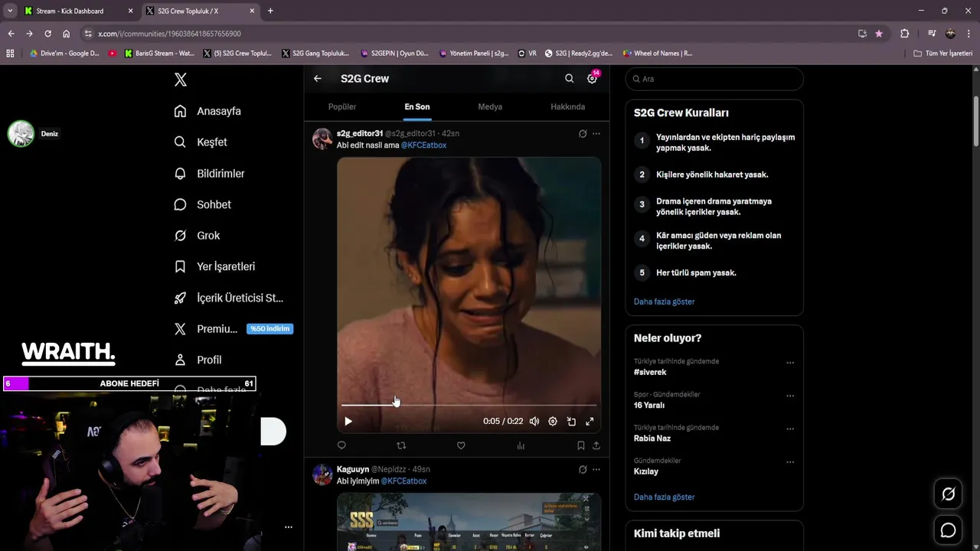Search within S2G Crew community
The height and width of the screenshot is (551, 980).
[569, 78]
